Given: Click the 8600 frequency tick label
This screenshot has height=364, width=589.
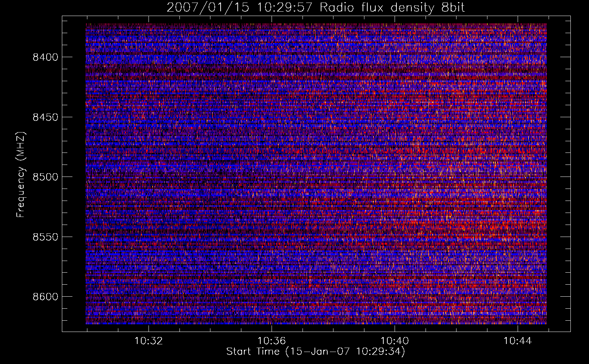Looking at the screenshot, I should [45, 297].
